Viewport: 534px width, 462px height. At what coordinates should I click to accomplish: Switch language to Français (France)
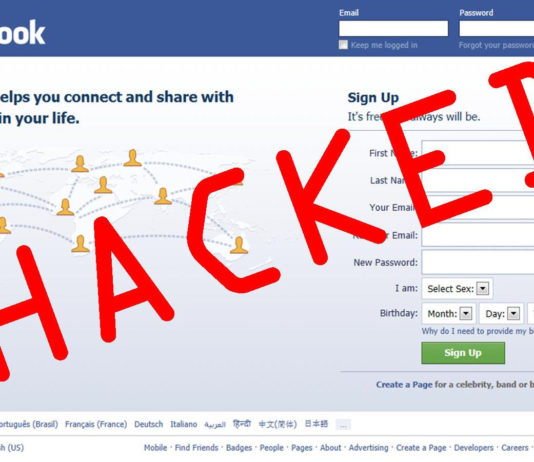96,424
